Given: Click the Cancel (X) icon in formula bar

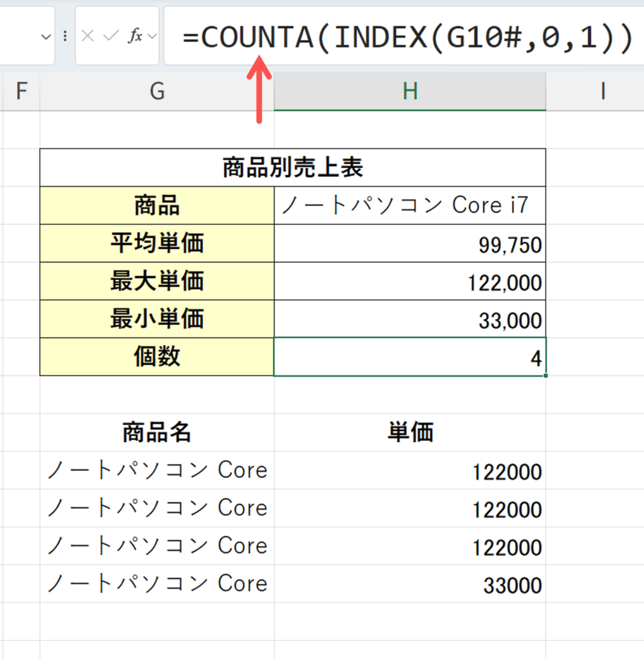Looking at the screenshot, I should point(88,36).
